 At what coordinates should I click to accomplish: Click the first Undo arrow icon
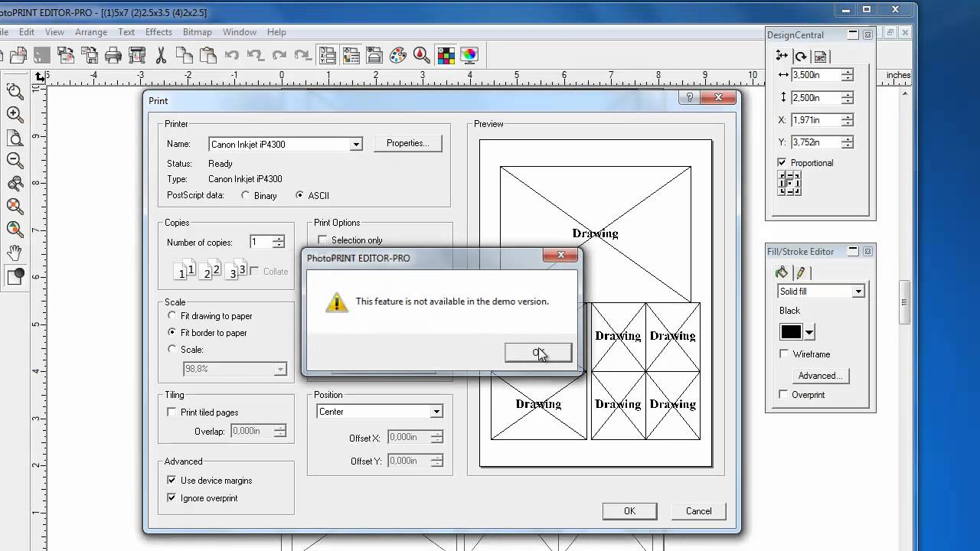(232, 55)
